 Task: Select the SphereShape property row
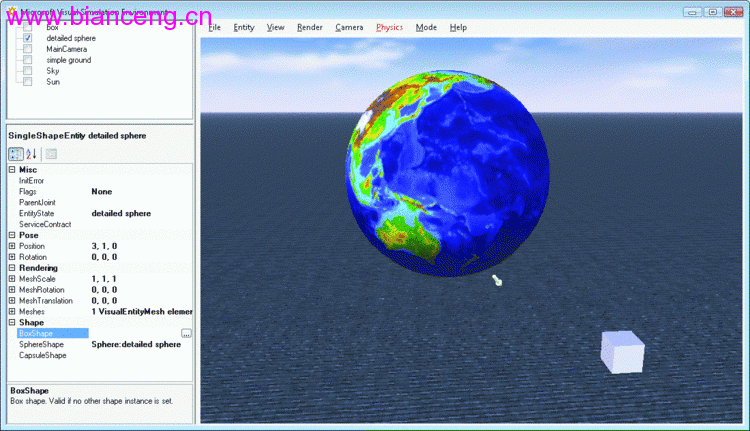click(x=100, y=344)
